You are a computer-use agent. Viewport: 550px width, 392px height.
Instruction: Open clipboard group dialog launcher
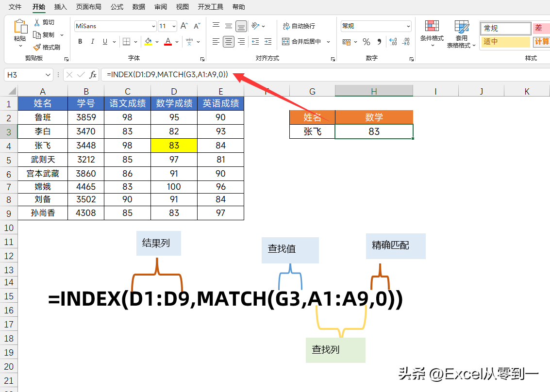coord(67,59)
